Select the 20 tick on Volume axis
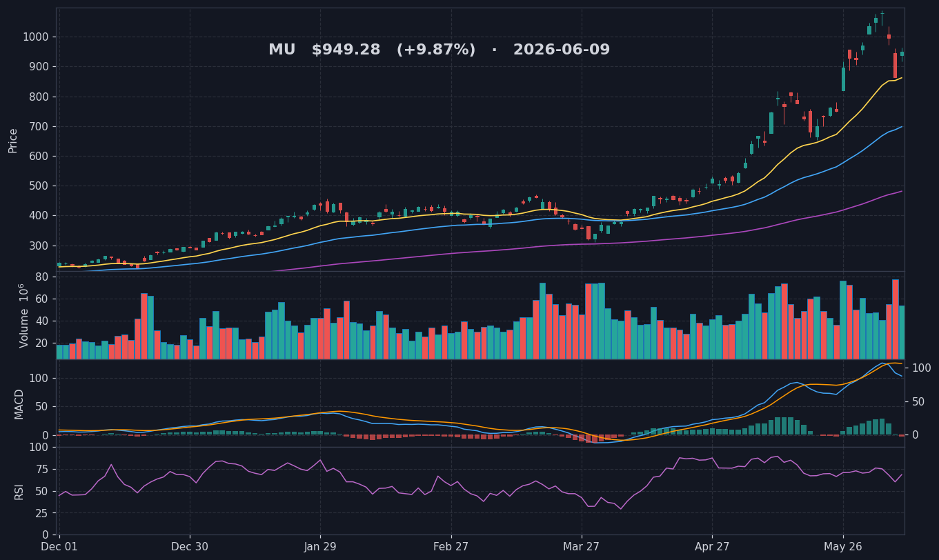This screenshot has width=939, height=560. point(41,343)
